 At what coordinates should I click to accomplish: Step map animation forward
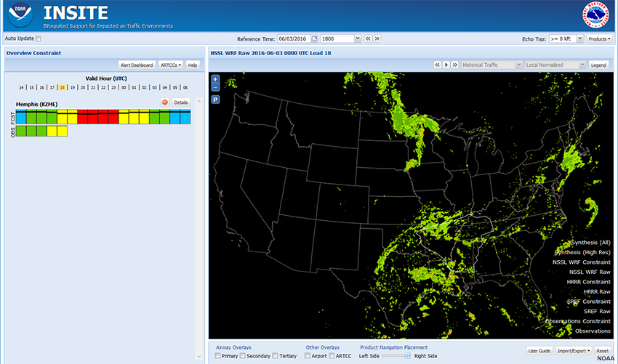click(455, 65)
